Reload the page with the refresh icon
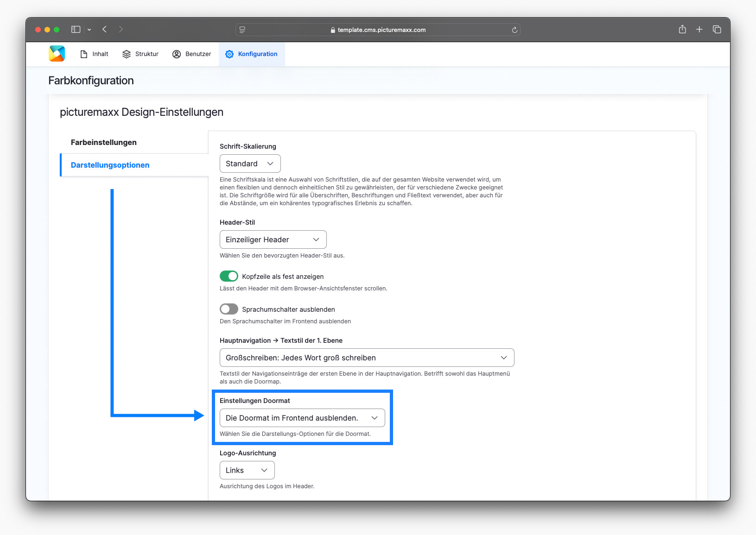Screen dimensions: 756x535 coord(515,30)
